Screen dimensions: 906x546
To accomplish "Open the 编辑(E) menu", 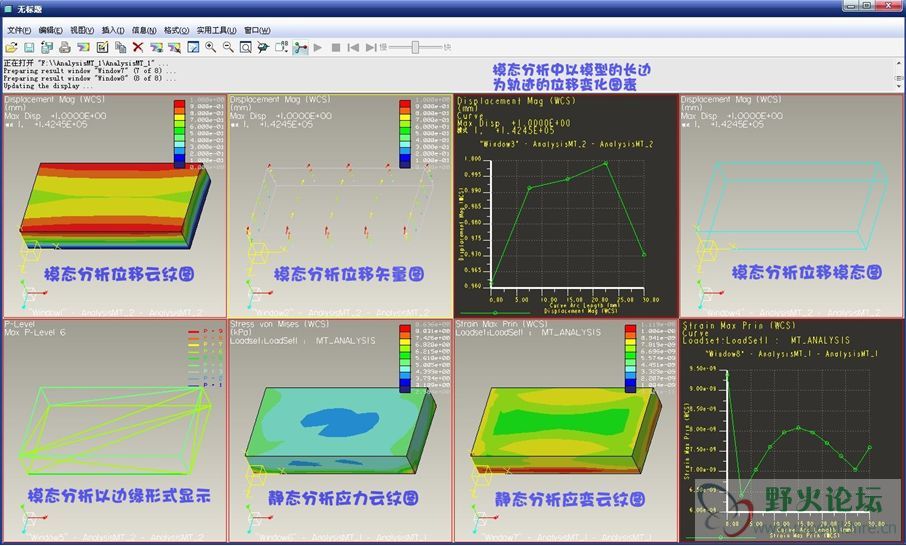I will click(x=50, y=30).
